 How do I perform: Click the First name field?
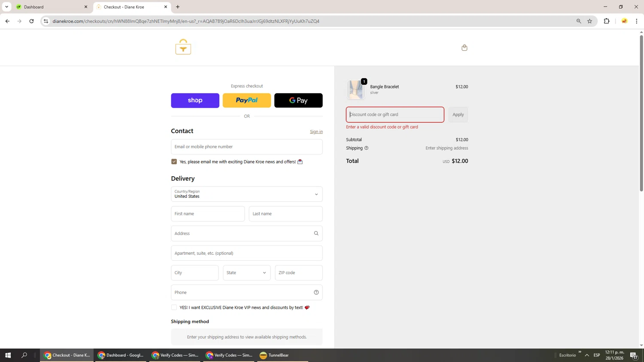click(x=208, y=214)
